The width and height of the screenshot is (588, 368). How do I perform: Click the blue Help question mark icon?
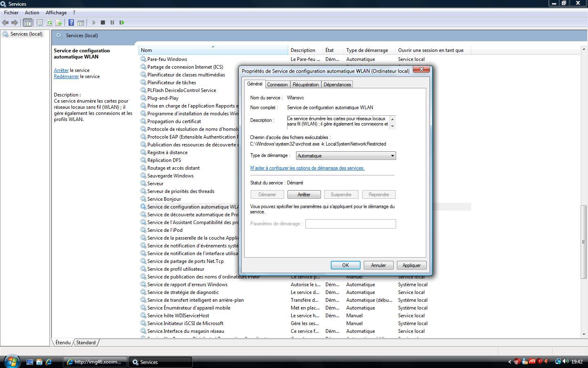pyautogui.click(x=71, y=22)
